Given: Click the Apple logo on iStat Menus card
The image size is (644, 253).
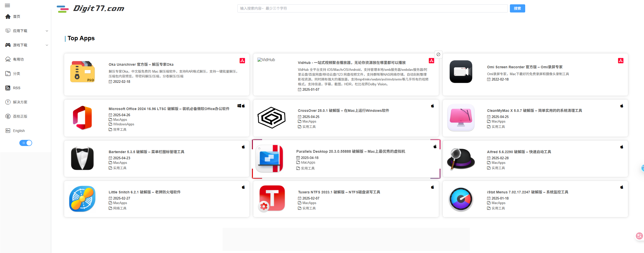Looking at the screenshot, I should pos(622,187).
